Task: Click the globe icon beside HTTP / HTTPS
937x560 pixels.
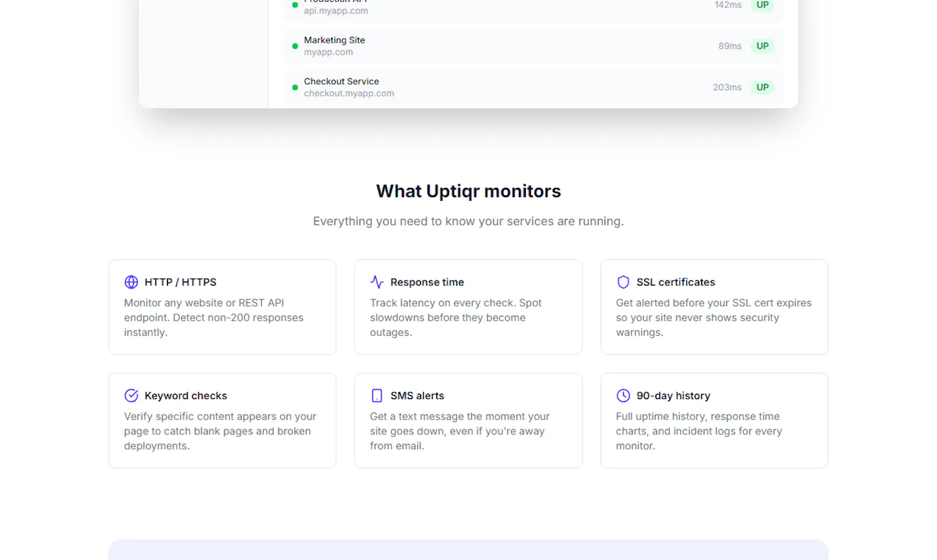Action: click(x=131, y=282)
